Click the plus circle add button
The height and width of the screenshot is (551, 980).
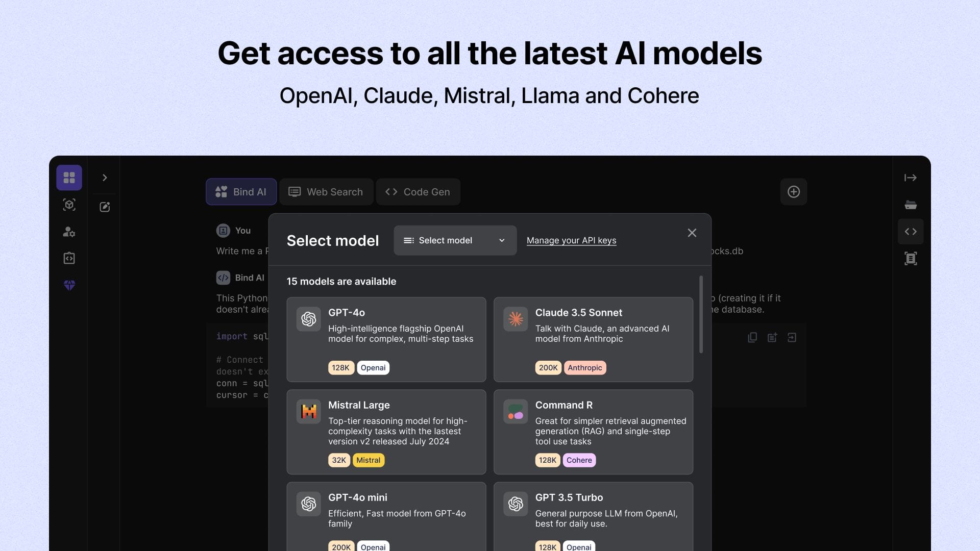793,192
